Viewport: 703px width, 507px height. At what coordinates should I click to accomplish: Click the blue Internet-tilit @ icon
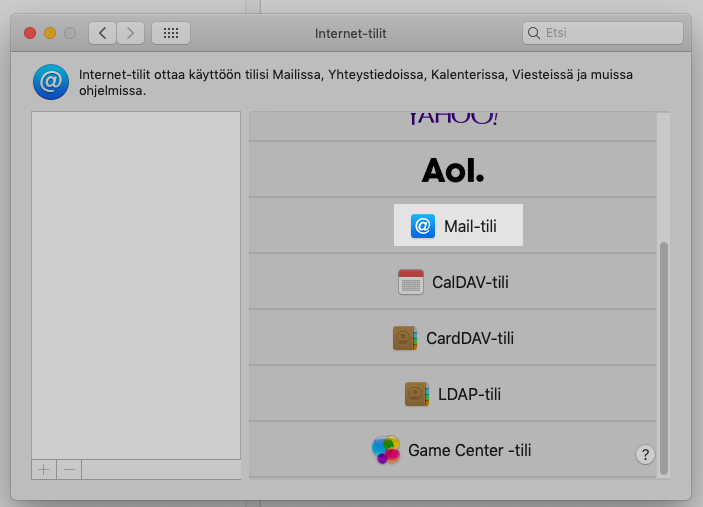point(51,82)
